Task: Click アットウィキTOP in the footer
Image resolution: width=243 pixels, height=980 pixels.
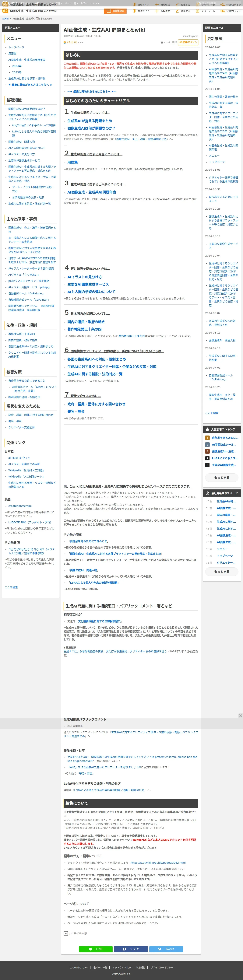Action: pos(122,968)
